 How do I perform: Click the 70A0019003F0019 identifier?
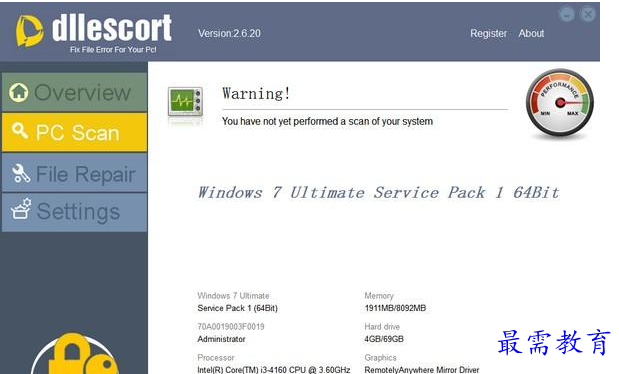pos(231,327)
